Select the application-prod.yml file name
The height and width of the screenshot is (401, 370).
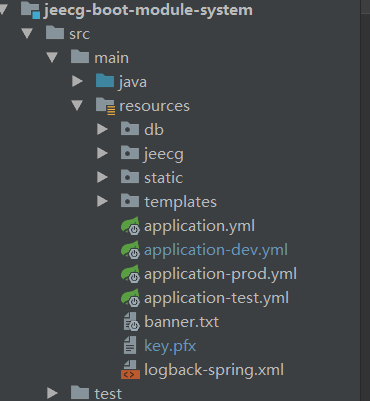pyautogui.click(x=220, y=275)
